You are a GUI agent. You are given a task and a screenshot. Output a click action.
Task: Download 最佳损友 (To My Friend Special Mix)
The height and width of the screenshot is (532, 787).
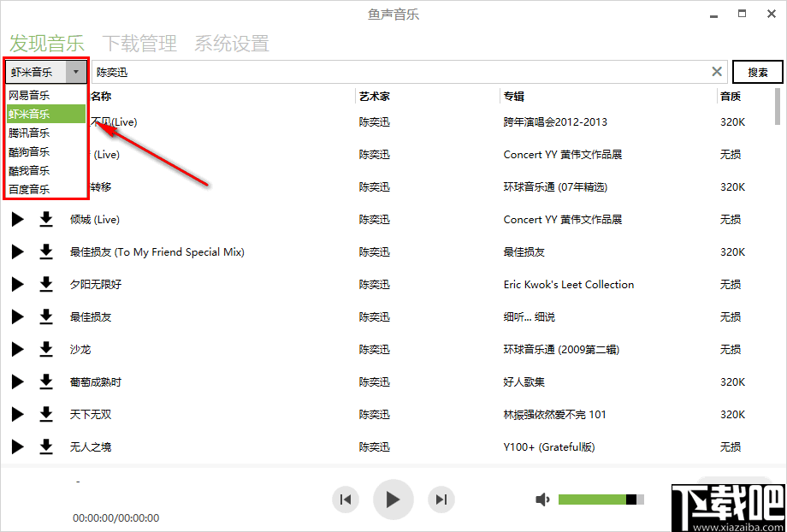pos(46,251)
